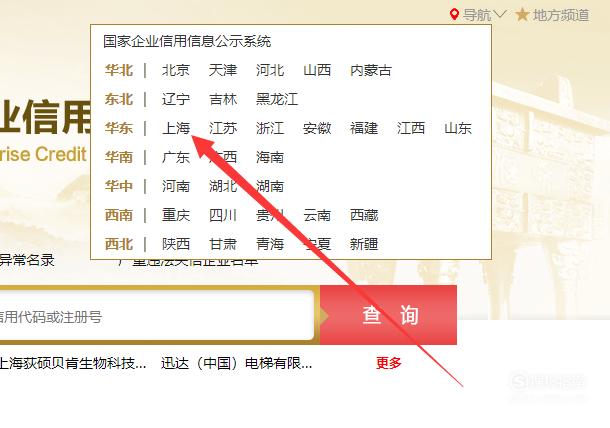Select 湖南 province link

tap(270, 186)
